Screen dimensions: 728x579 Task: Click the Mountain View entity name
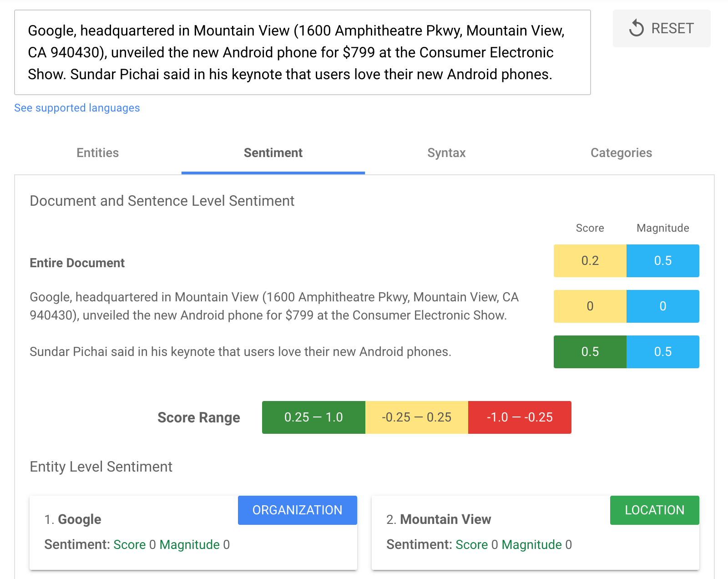[445, 519]
